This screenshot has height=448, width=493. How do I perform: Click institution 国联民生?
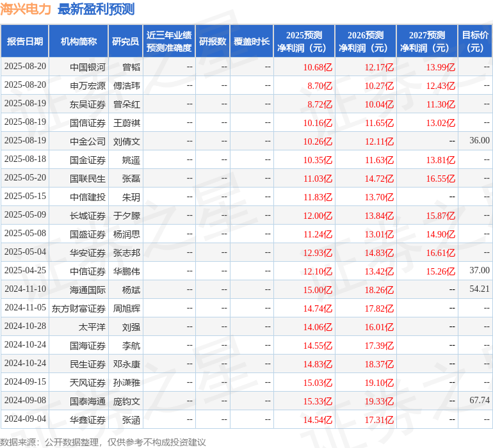coord(88,179)
